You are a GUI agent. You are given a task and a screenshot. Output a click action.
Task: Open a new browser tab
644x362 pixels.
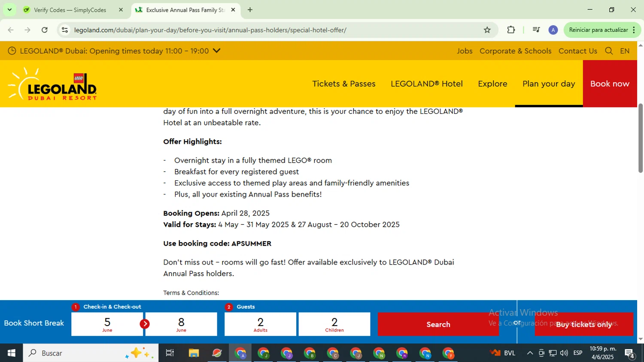click(250, 10)
